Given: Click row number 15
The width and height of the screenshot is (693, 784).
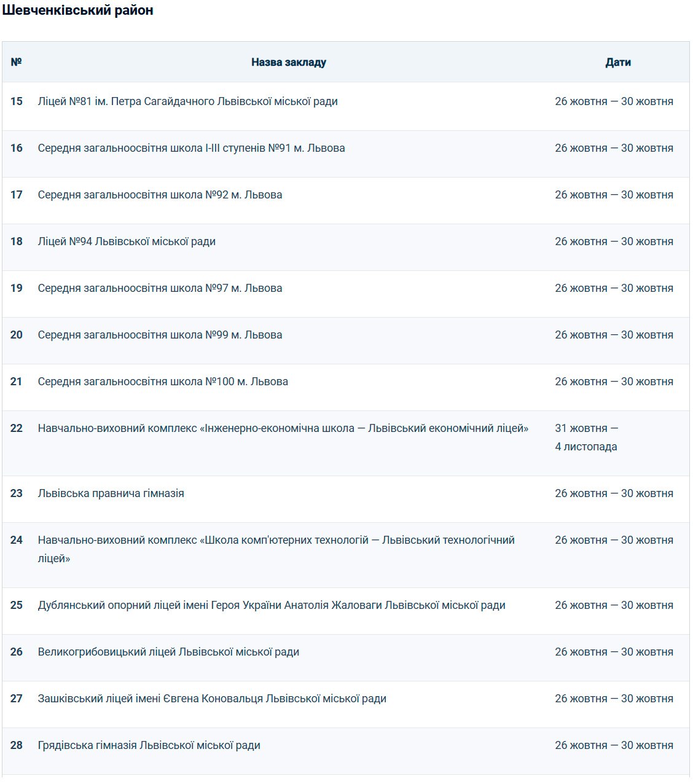Looking at the screenshot, I should (17, 101).
